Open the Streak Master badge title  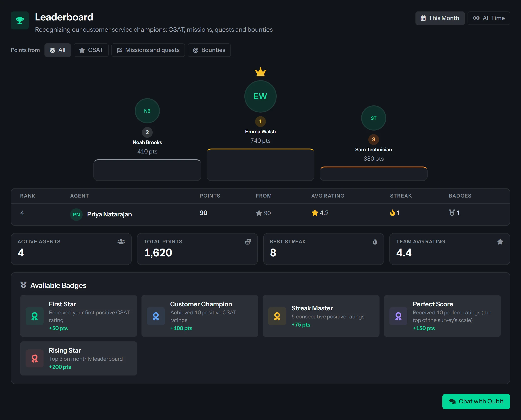(x=312, y=308)
